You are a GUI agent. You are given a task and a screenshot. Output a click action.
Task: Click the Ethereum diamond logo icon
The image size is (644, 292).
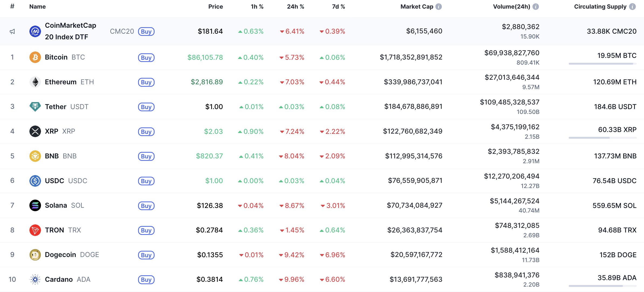pos(35,82)
